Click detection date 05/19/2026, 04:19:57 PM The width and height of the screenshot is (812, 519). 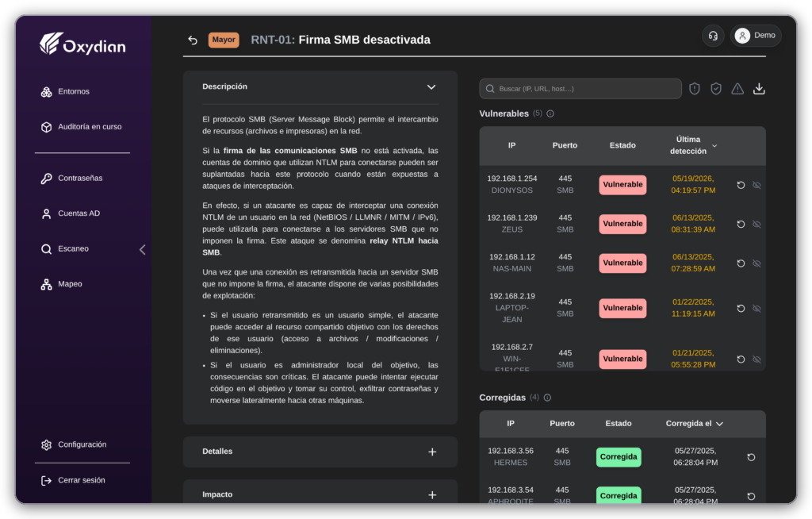click(x=693, y=185)
